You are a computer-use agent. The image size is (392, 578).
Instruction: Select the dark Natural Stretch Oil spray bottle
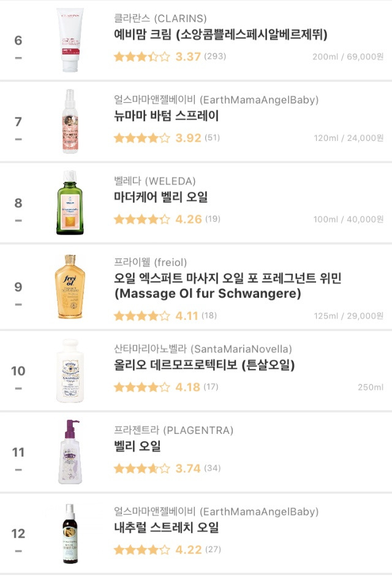pyautogui.click(x=70, y=533)
